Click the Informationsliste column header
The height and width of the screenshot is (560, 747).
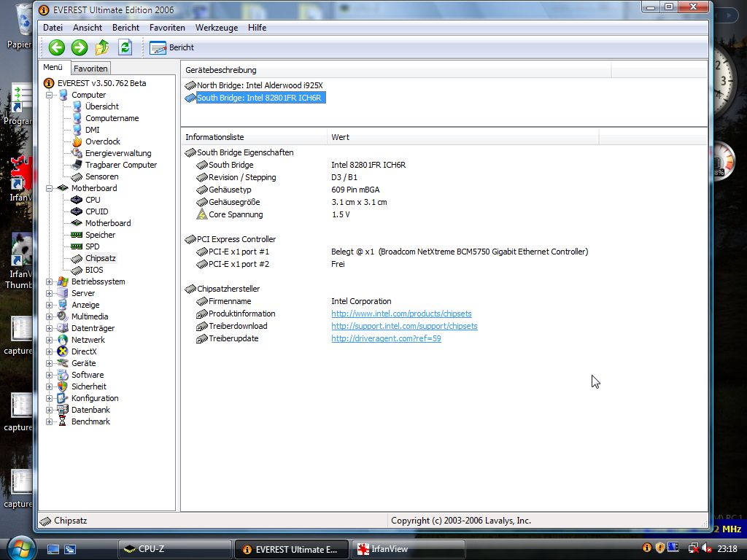pyautogui.click(x=255, y=137)
